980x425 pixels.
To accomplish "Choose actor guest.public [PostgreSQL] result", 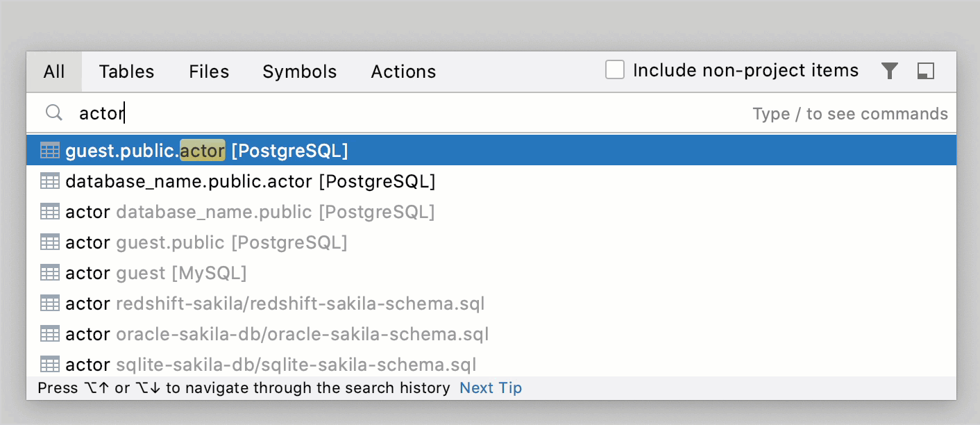I will tap(206, 242).
